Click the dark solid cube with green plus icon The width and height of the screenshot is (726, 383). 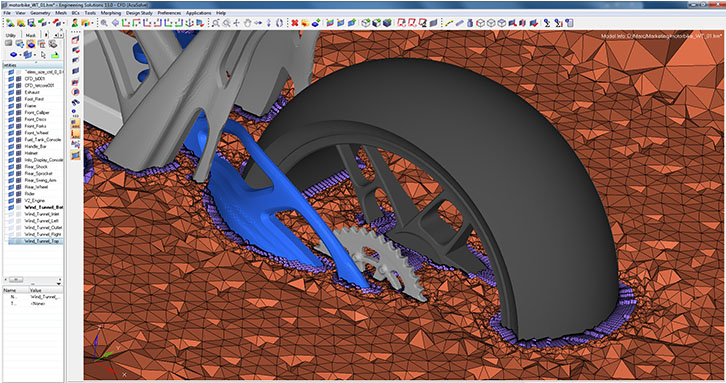(387, 23)
